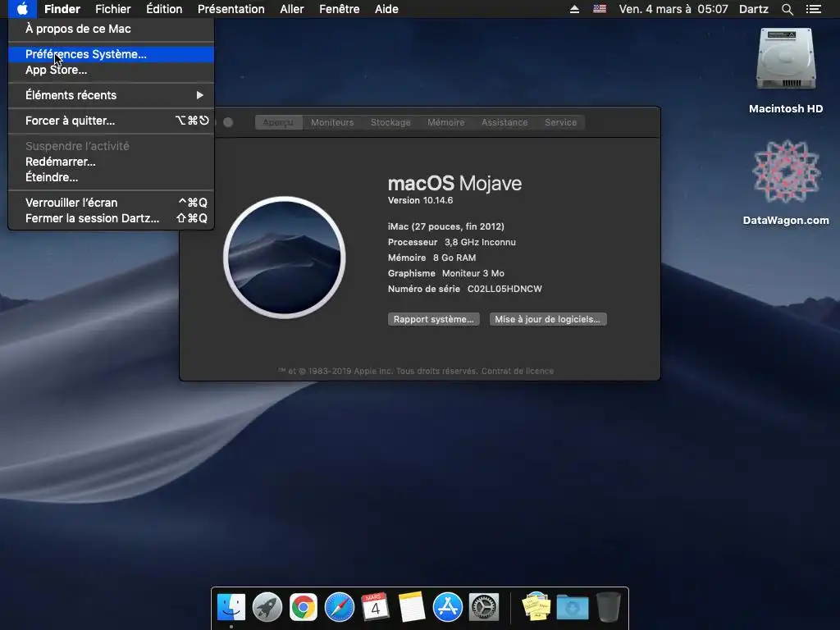Open the Finder menu
The width and height of the screenshot is (840, 630).
62,9
